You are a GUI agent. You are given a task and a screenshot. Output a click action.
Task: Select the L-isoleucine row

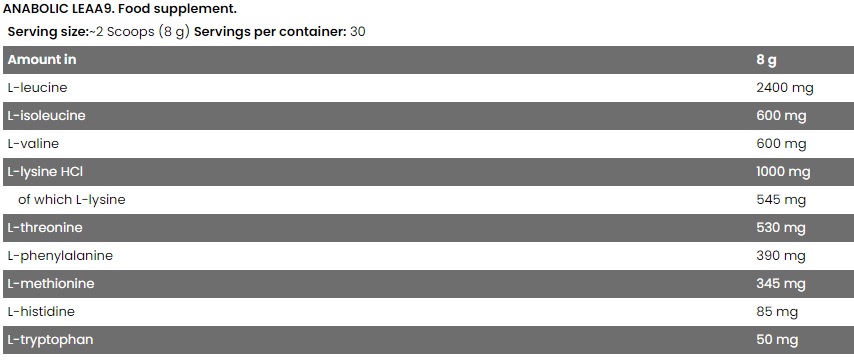point(427,116)
